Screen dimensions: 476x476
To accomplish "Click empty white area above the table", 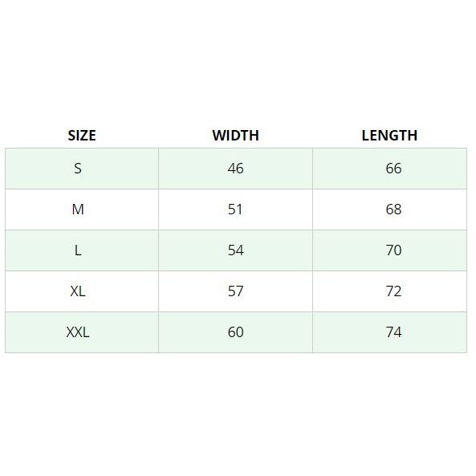I will tap(238, 61).
